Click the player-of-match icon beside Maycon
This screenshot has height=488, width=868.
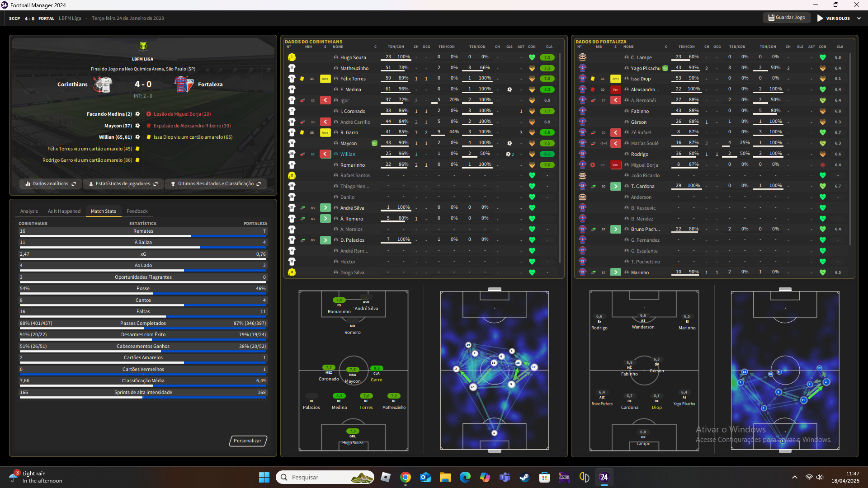click(374, 143)
